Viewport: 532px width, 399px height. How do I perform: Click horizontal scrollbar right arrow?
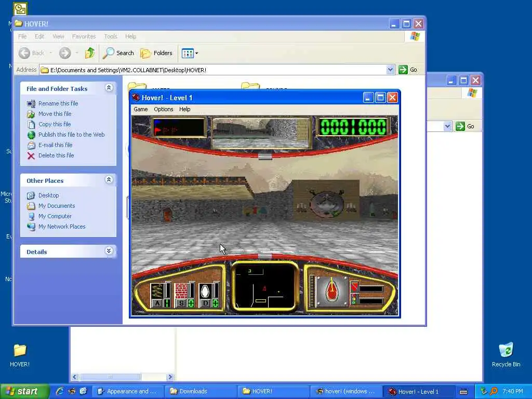170,377
